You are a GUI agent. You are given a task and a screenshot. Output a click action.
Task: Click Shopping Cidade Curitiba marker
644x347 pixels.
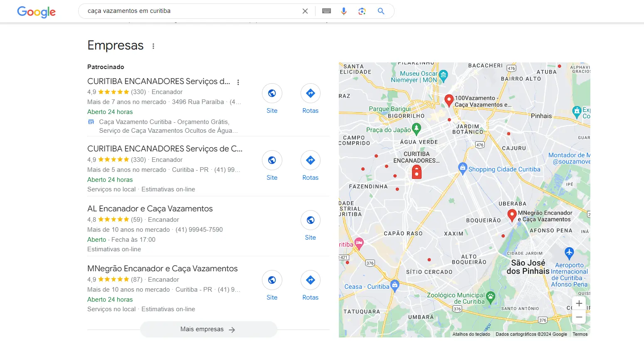click(x=463, y=168)
